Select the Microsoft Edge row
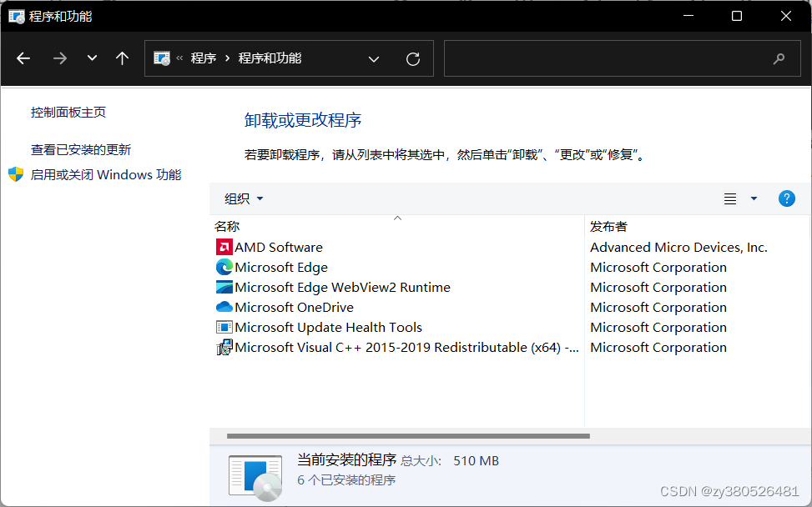Viewport: 812px width, 507px height. [281, 268]
